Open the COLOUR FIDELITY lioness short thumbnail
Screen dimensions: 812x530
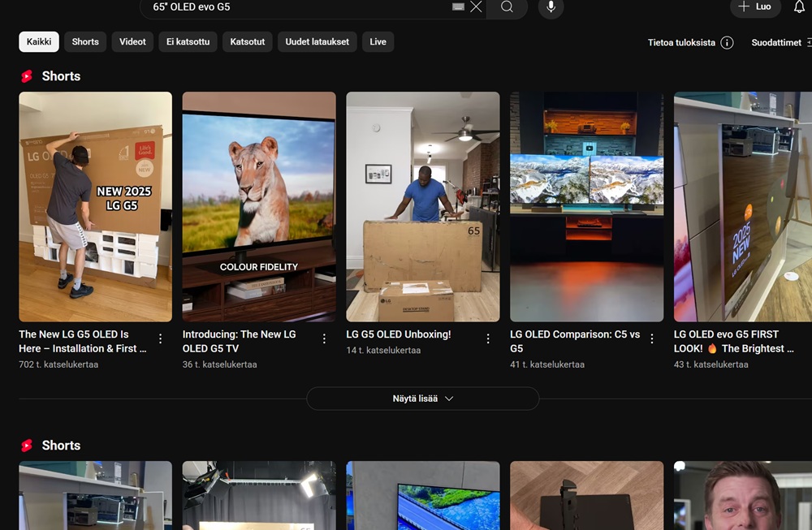pos(259,206)
